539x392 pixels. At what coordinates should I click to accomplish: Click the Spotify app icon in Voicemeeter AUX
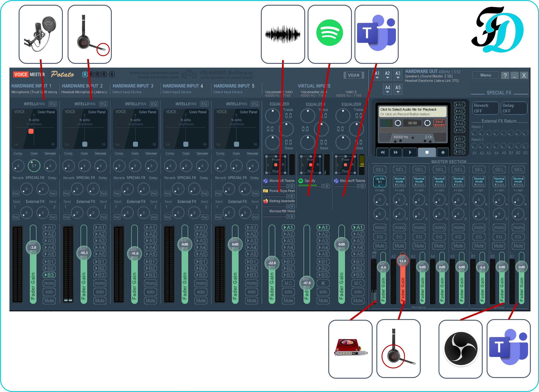pos(301,181)
